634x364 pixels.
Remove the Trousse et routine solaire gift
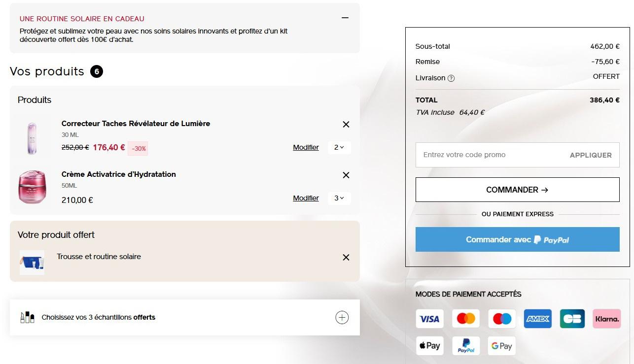click(x=346, y=258)
